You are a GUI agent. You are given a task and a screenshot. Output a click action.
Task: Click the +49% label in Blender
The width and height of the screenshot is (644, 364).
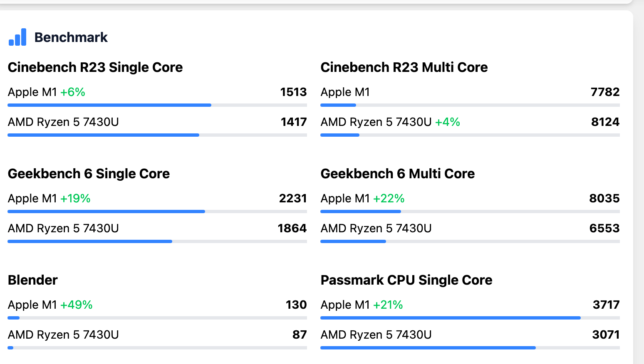tap(77, 305)
